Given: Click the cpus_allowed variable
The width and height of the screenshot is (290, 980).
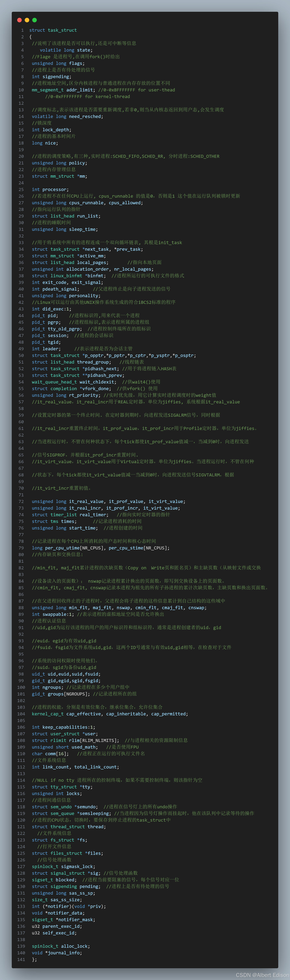Looking at the screenshot, I should [x=125, y=203].
